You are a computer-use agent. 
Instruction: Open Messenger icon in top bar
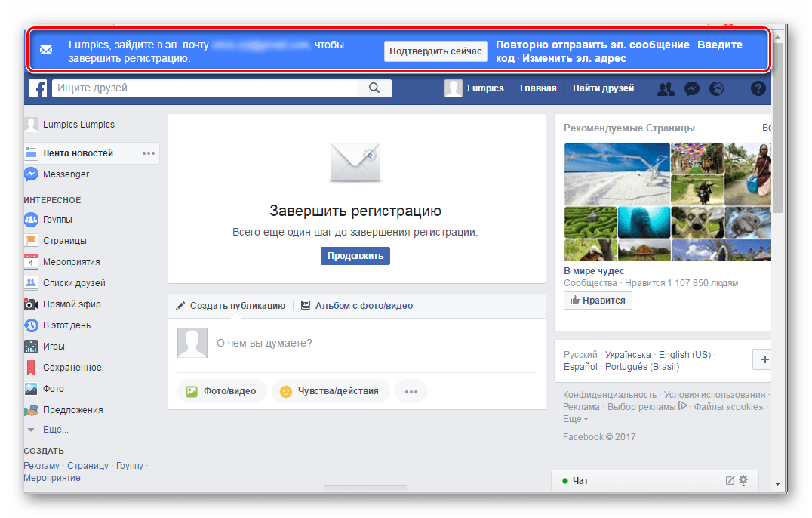click(x=692, y=89)
